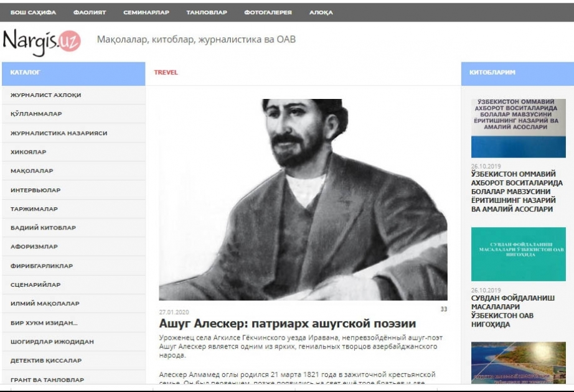Open the ТАНЛОВЛАР menu item
The image size is (574, 392).
(x=207, y=12)
